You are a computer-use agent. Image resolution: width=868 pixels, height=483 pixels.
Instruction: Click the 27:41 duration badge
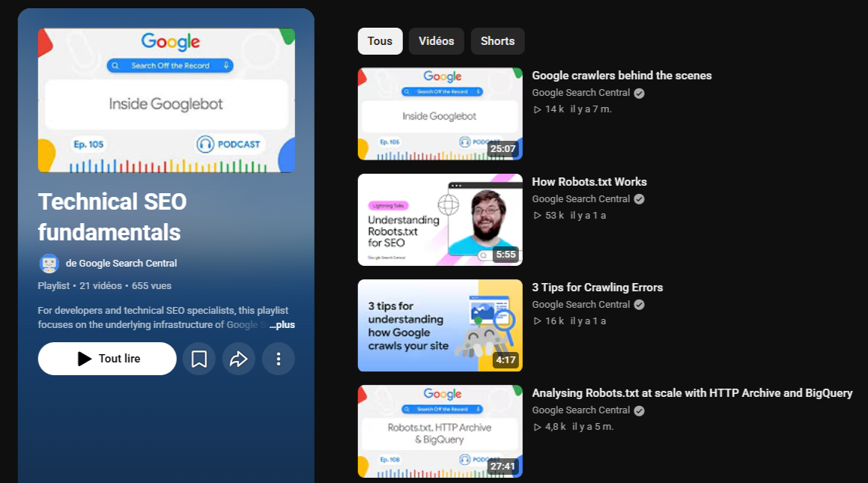click(503, 467)
